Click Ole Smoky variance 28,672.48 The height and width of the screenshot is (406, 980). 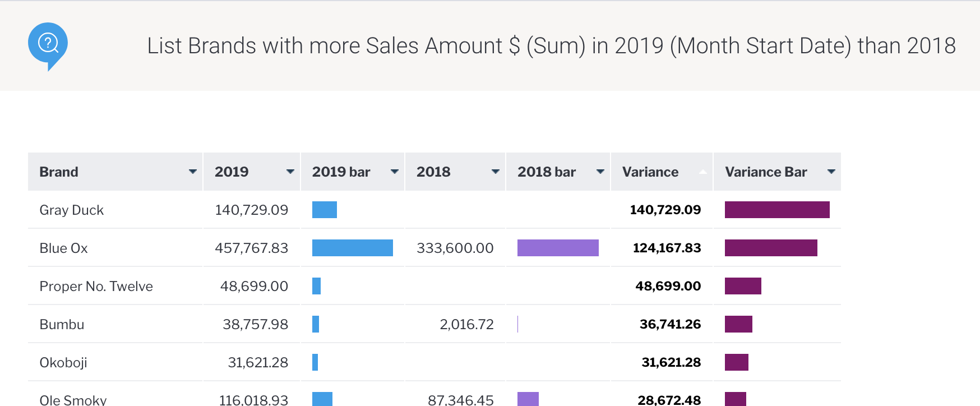(669, 400)
